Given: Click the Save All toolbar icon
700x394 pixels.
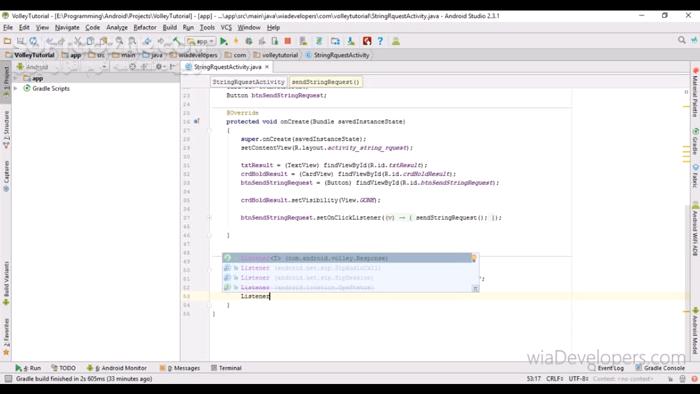Looking at the screenshot, I should [x=21, y=41].
